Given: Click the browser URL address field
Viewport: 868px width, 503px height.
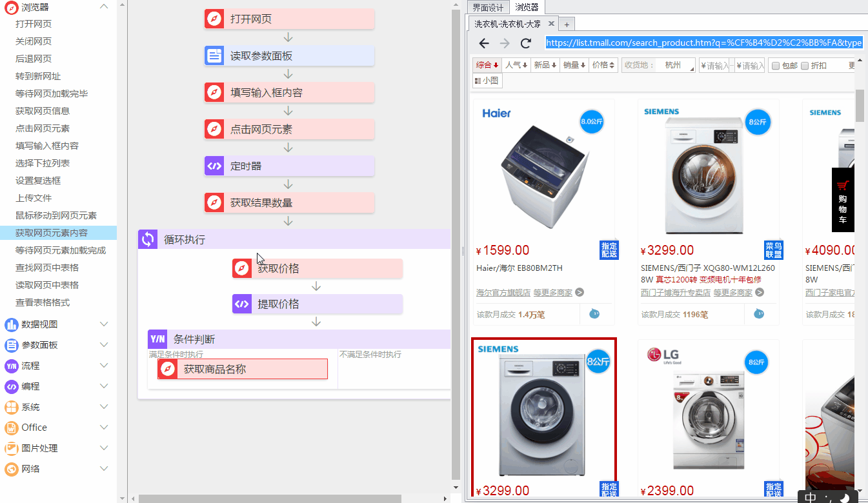Looking at the screenshot, I should click(x=703, y=43).
